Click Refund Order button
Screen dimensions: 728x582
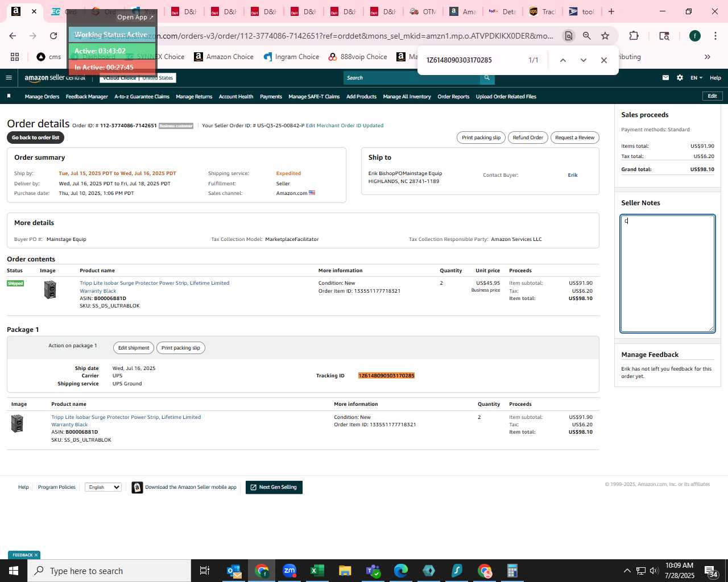tap(528, 138)
